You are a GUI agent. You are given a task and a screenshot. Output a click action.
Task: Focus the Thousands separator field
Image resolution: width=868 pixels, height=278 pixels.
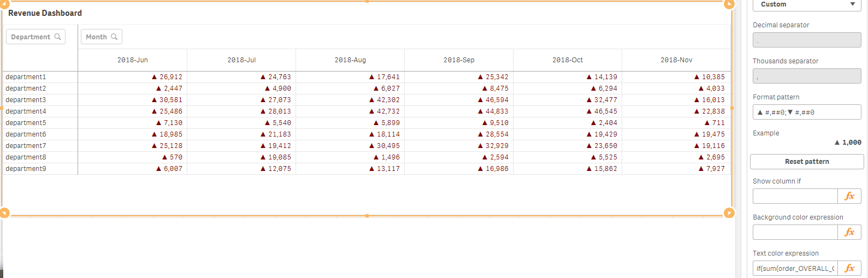coord(807,76)
